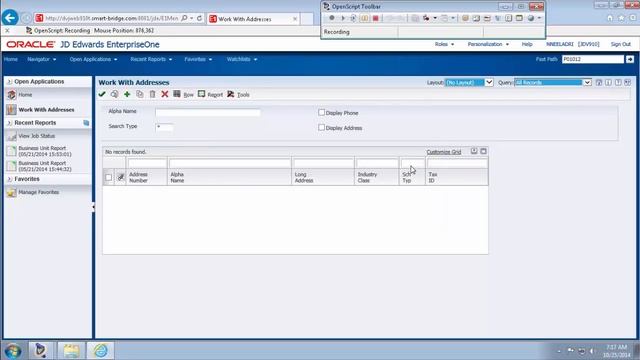Click the Windows Start button
This screenshot has height=360, width=640.
13,350
